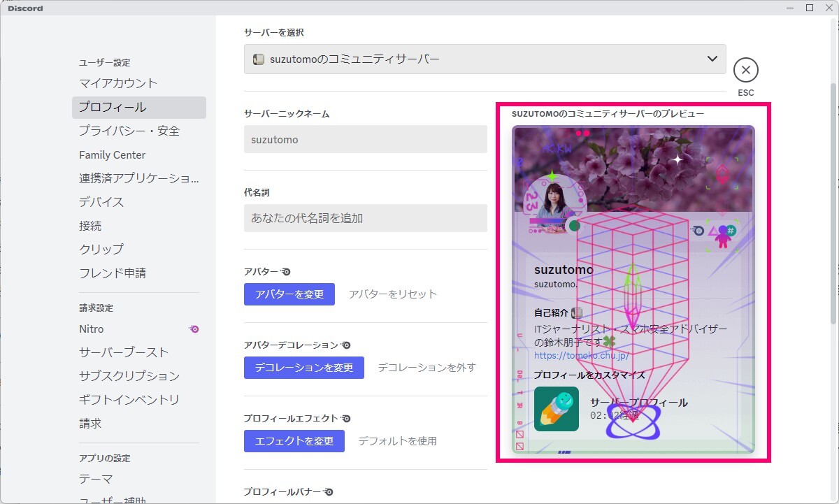Click Nitro icon beside アバター heading

click(286, 272)
